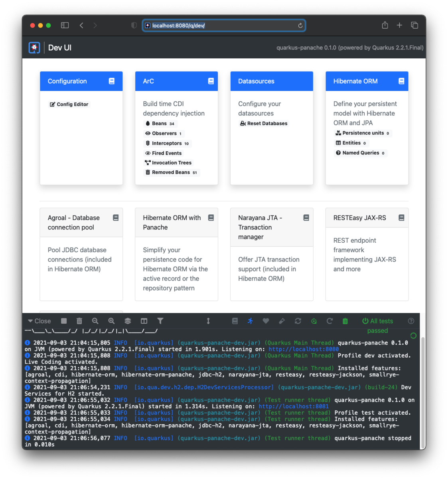The width and height of the screenshot is (448, 479).
Task: Click the quarkus-panache 0.1.0 version text
Action: (x=350, y=48)
